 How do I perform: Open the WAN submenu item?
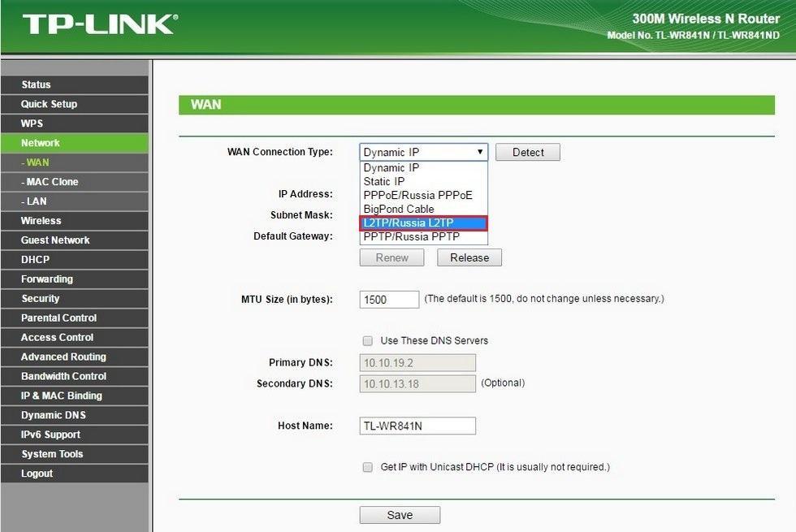click(x=74, y=162)
